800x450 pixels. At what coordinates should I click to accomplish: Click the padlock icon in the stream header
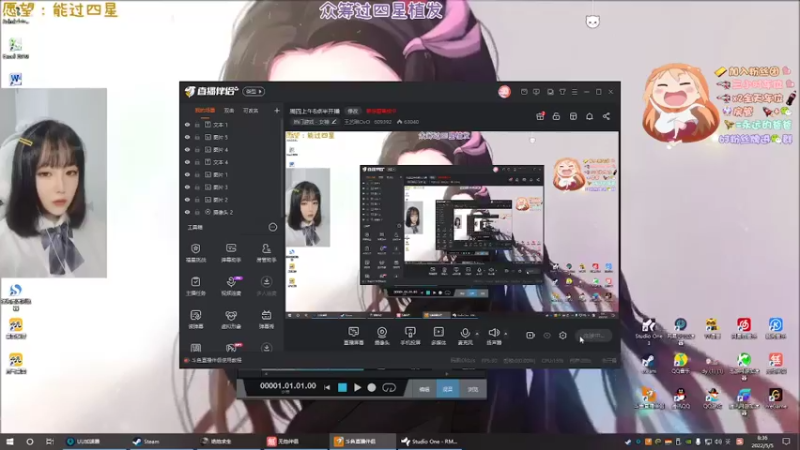click(556, 116)
